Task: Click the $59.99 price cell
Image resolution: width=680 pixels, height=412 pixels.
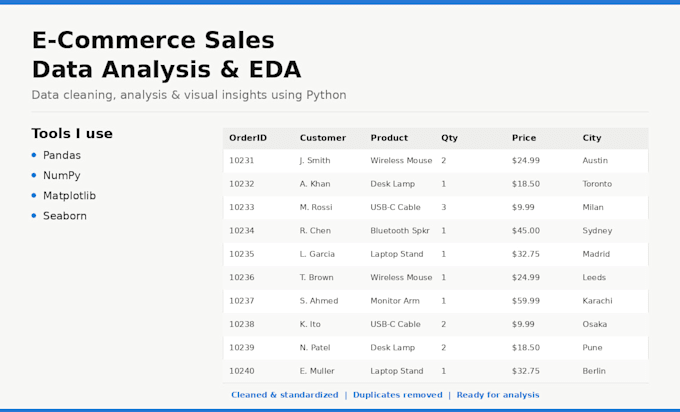Action: (x=526, y=301)
